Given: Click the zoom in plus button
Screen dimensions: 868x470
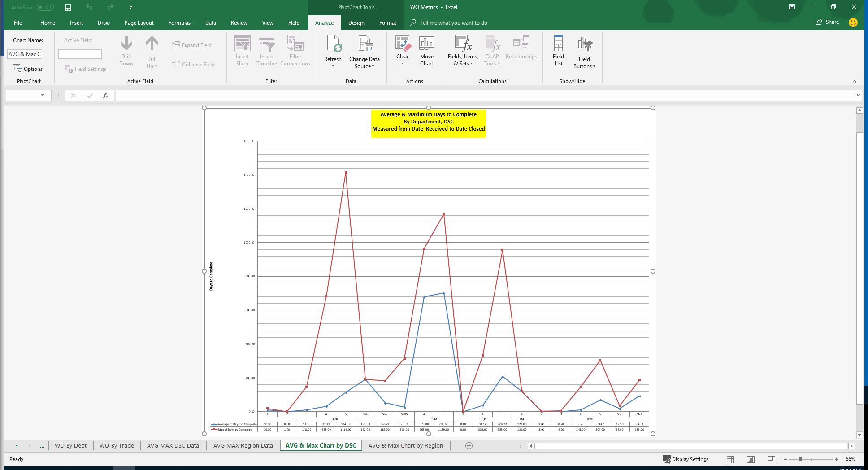Looking at the screenshot, I should (x=837, y=459).
